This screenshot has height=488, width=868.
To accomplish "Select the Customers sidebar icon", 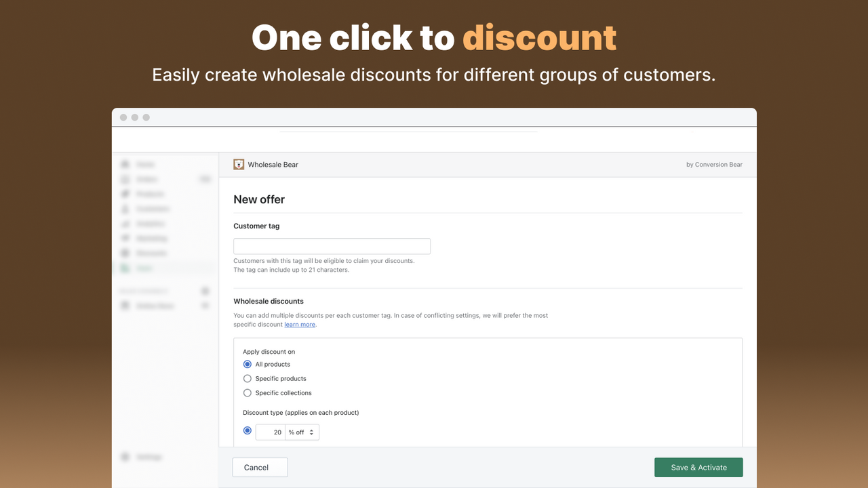I will click(125, 209).
